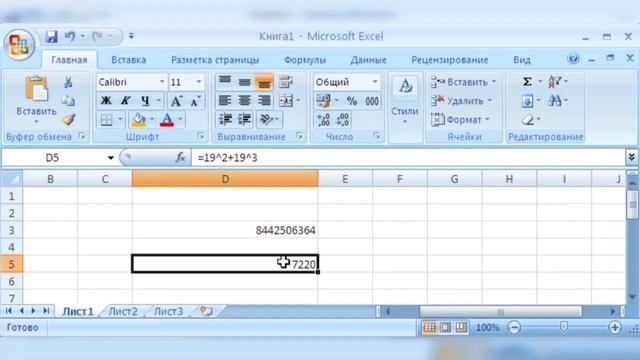Viewport: 640px width, 360px height.
Task: Activate the Format Painter brush
Action: click(69, 120)
